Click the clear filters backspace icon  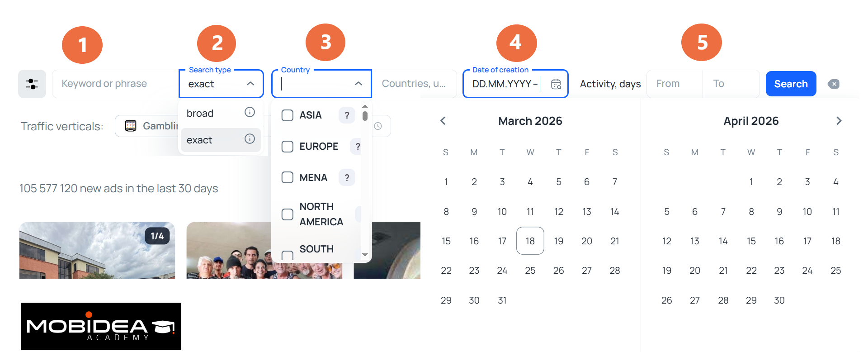pos(834,84)
